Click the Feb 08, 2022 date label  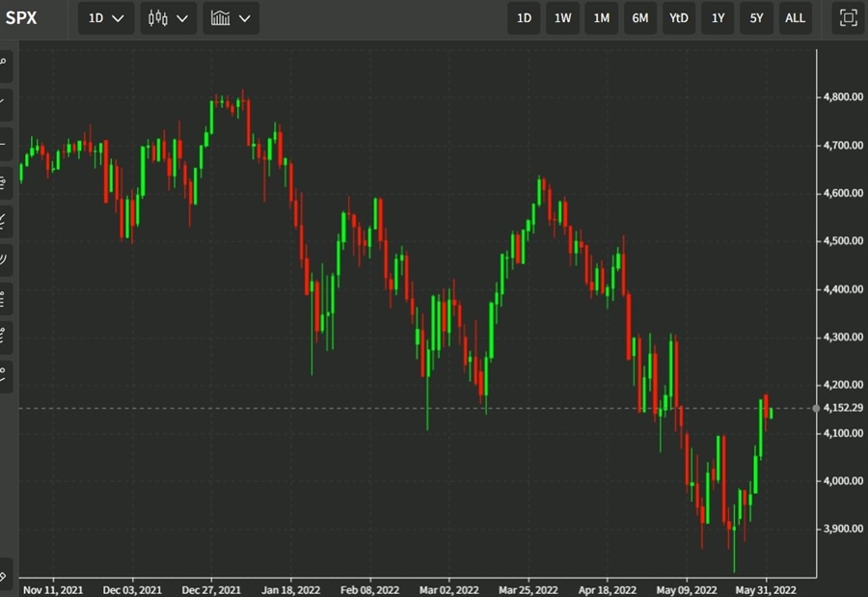pos(369,590)
